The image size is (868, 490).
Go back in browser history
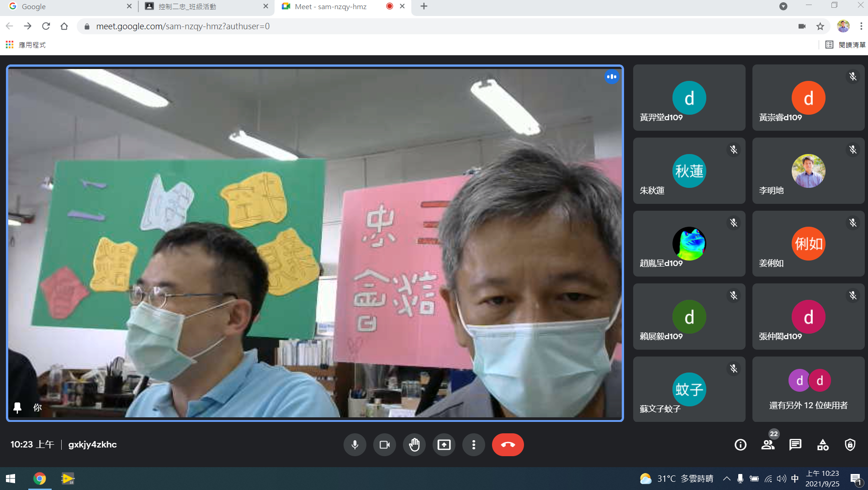coord(10,26)
